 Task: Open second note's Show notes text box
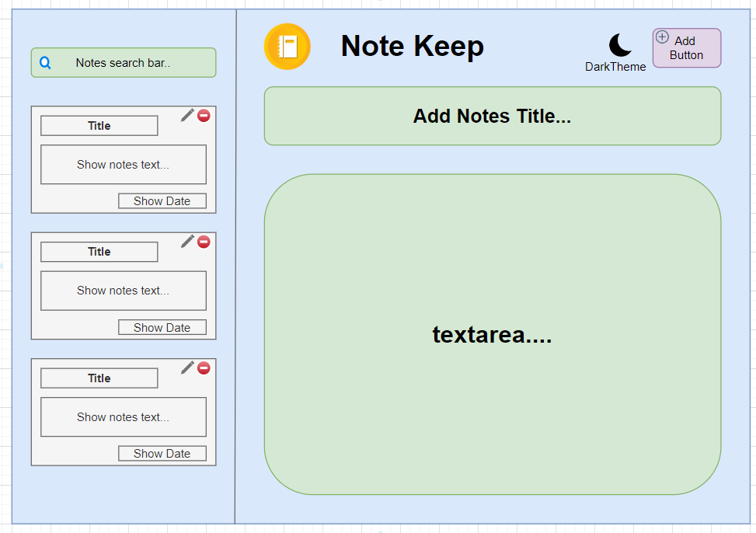point(124,291)
